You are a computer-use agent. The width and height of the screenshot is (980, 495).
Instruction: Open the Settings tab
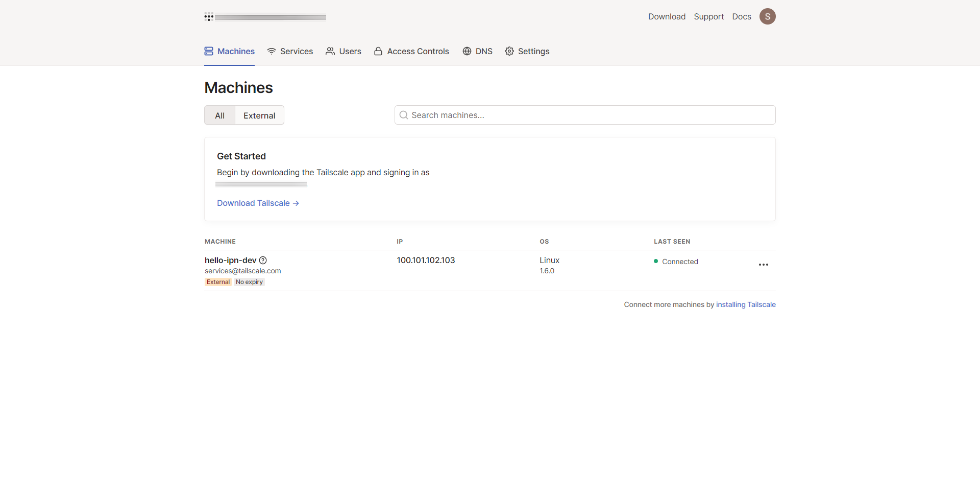(527, 51)
